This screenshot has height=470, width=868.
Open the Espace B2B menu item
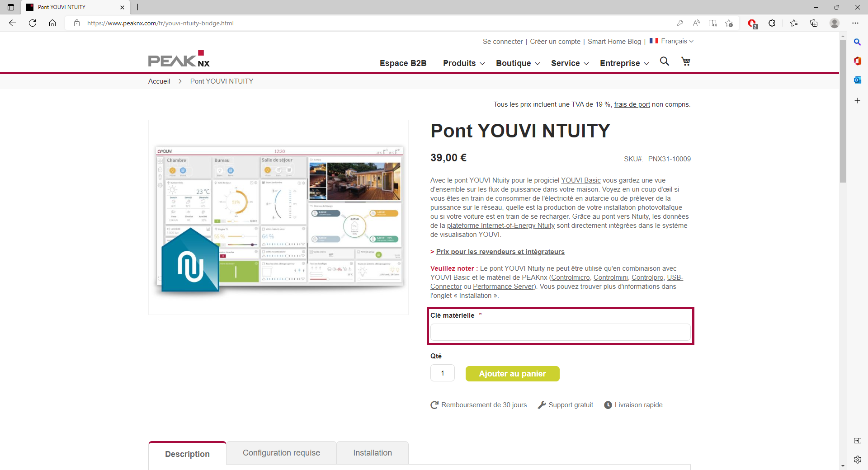click(403, 63)
